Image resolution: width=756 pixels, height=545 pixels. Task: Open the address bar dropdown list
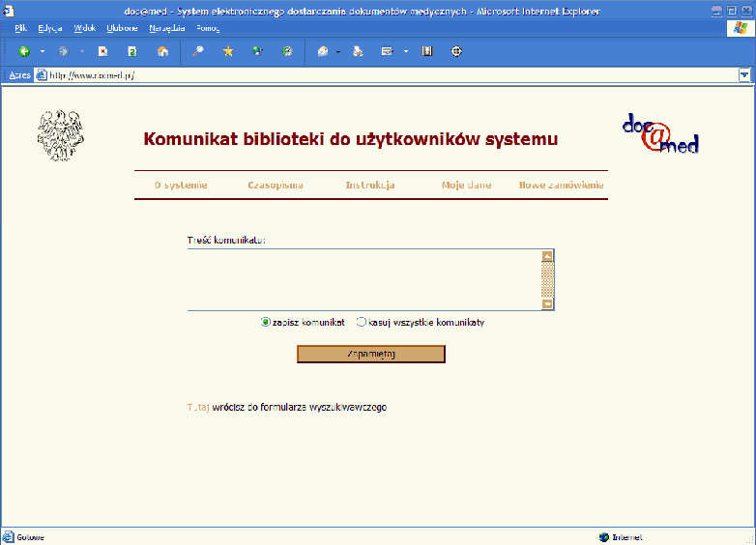(744, 74)
